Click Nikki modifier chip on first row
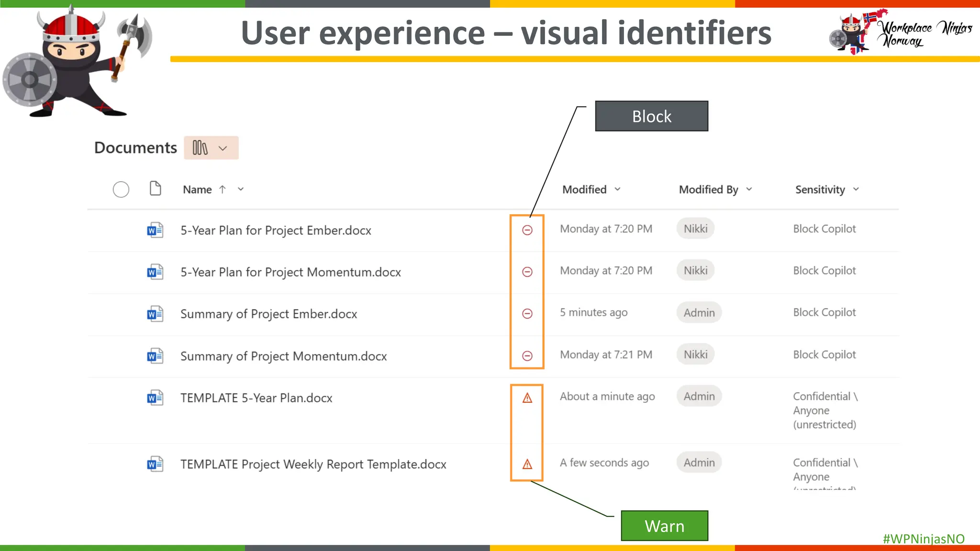Image resolution: width=980 pixels, height=551 pixels. [x=695, y=229]
